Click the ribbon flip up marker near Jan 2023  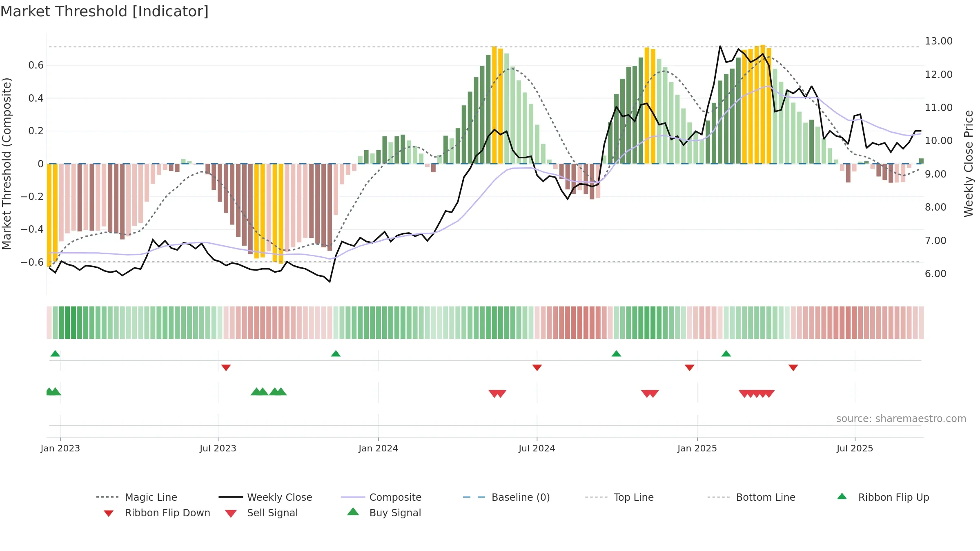click(55, 353)
